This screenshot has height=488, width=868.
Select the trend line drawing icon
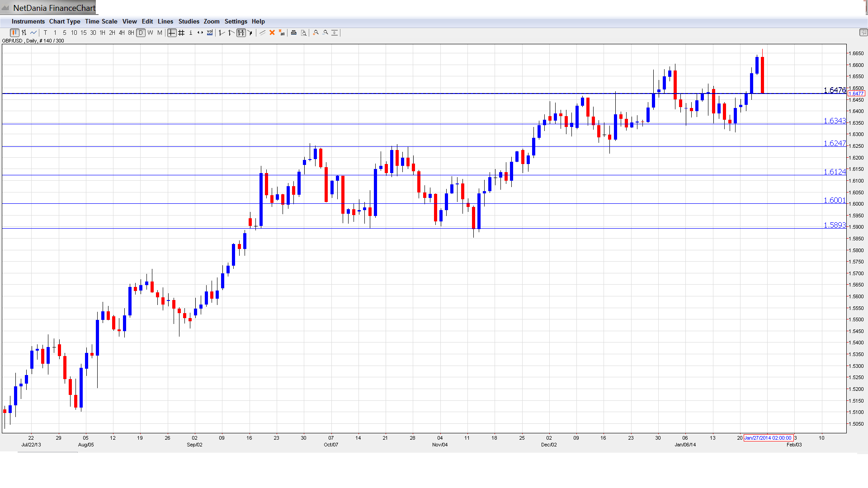click(262, 33)
